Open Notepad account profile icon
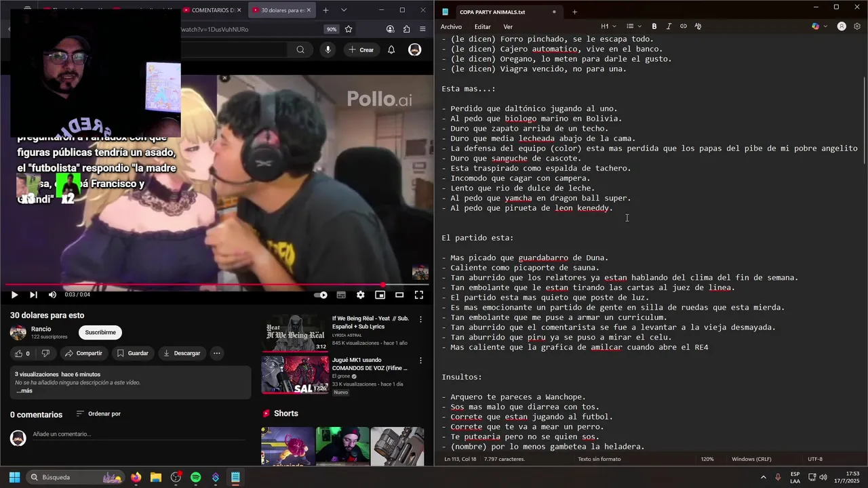 click(x=842, y=26)
